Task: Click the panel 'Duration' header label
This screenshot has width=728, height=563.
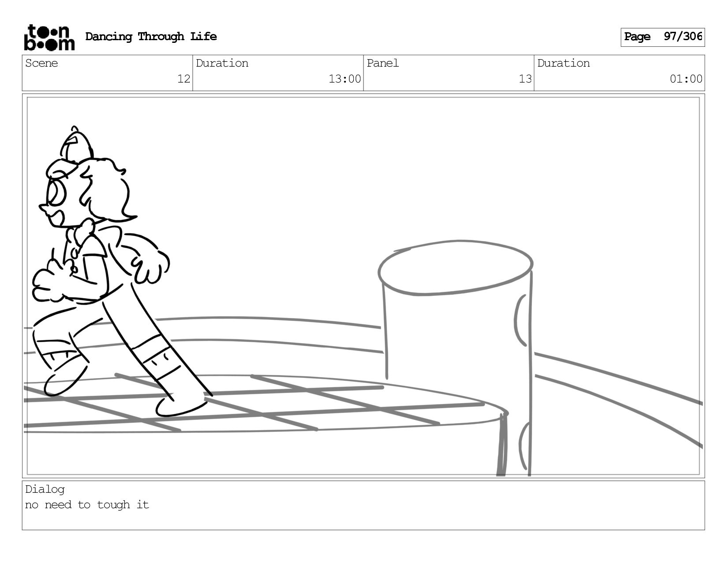Action: (x=563, y=63)
